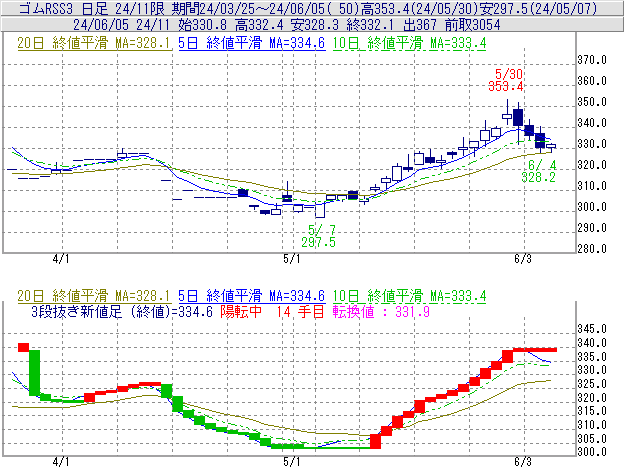Viewport: 624px width, 475px height.
Task: Click the 345.0 axis label on lower chart
Action: 592,329
